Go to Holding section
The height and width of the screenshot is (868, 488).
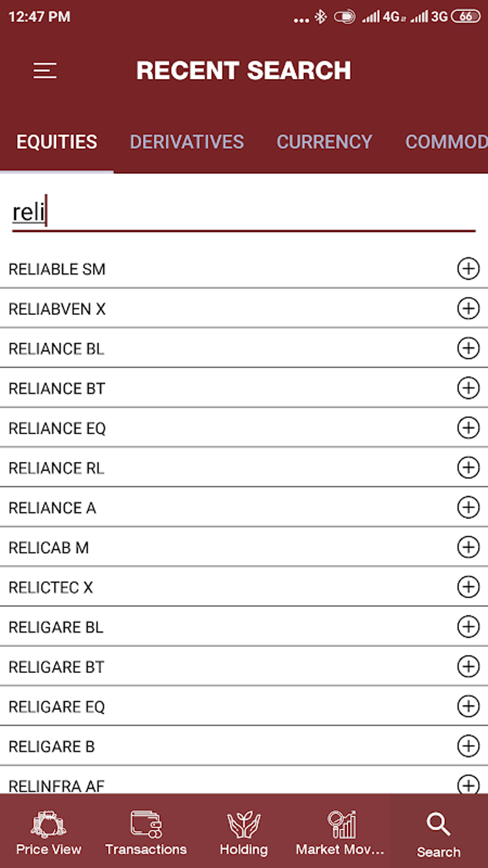point(244,833)
